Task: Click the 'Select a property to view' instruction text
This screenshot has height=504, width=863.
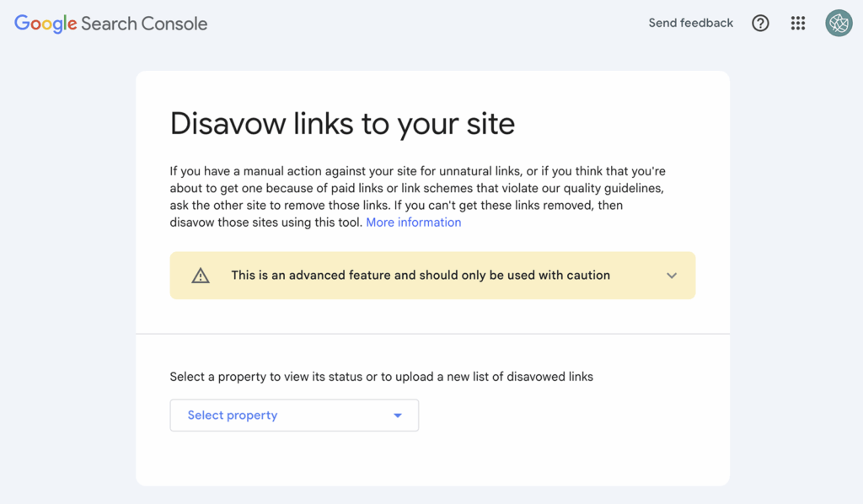Action: point(381,377)
